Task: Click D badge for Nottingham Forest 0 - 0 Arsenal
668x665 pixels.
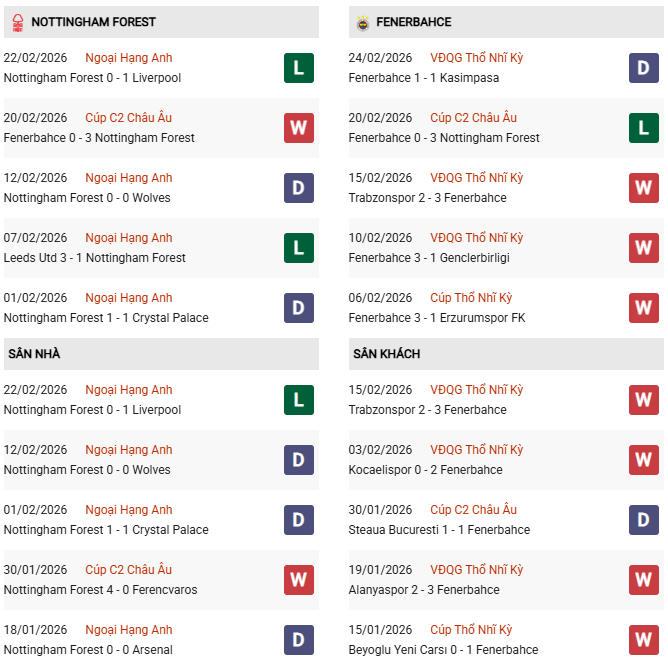Action: pos(299,640)
